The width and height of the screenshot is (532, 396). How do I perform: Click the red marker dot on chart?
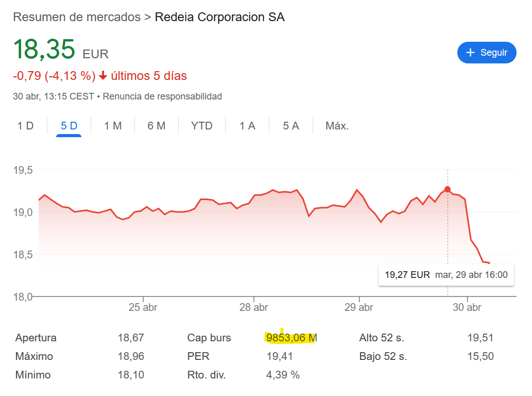(x=448, y=189)
